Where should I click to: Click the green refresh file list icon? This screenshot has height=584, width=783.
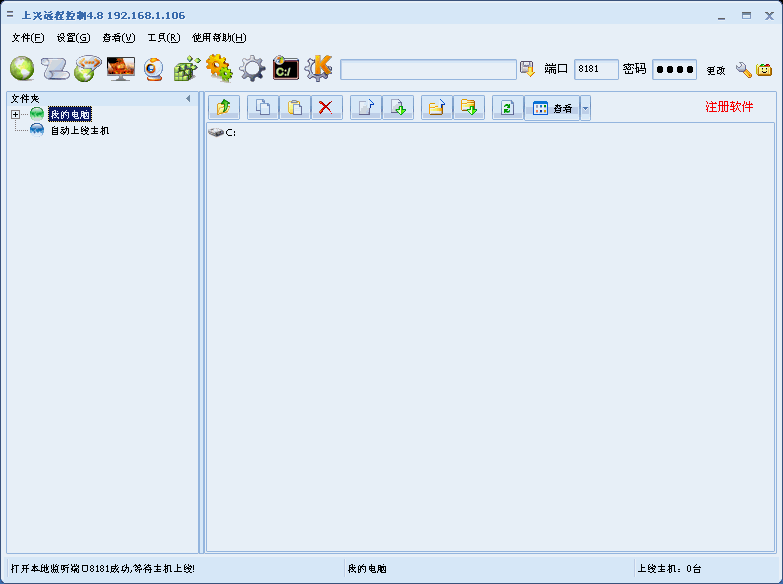pyautogui.click(x=508, y=108)
